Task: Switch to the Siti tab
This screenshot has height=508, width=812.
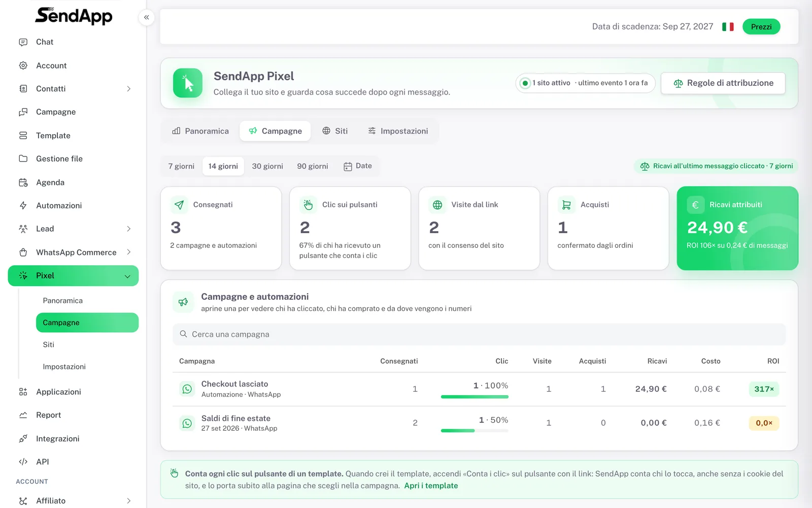Action: click(x=335, y=131)
